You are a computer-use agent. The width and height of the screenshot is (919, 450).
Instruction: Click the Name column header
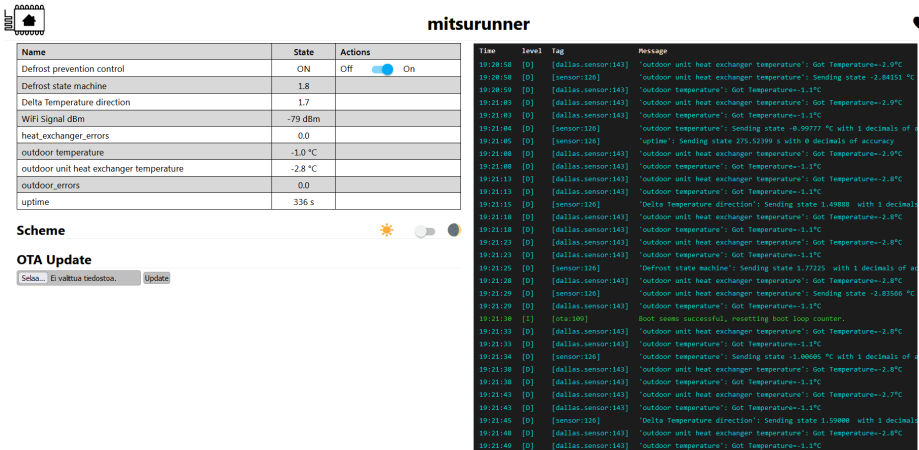[x=144, y=52]
